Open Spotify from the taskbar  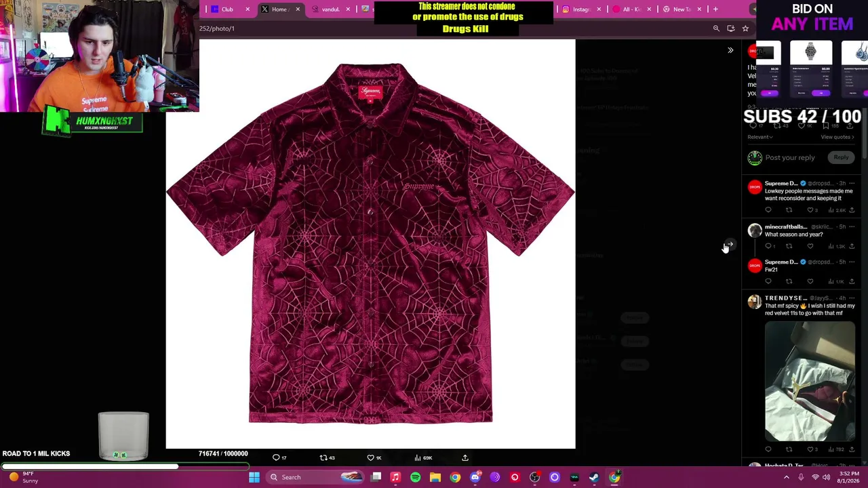[415, 477]
